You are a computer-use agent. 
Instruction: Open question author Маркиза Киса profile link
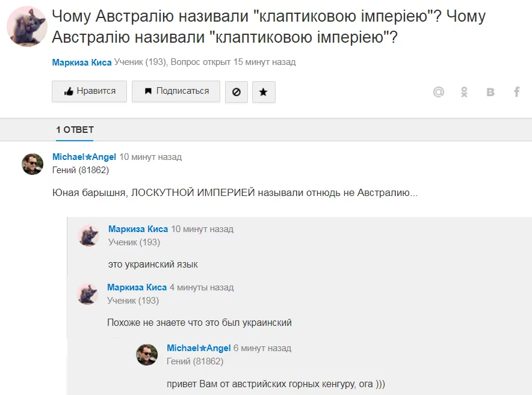(x=82, y=63)
